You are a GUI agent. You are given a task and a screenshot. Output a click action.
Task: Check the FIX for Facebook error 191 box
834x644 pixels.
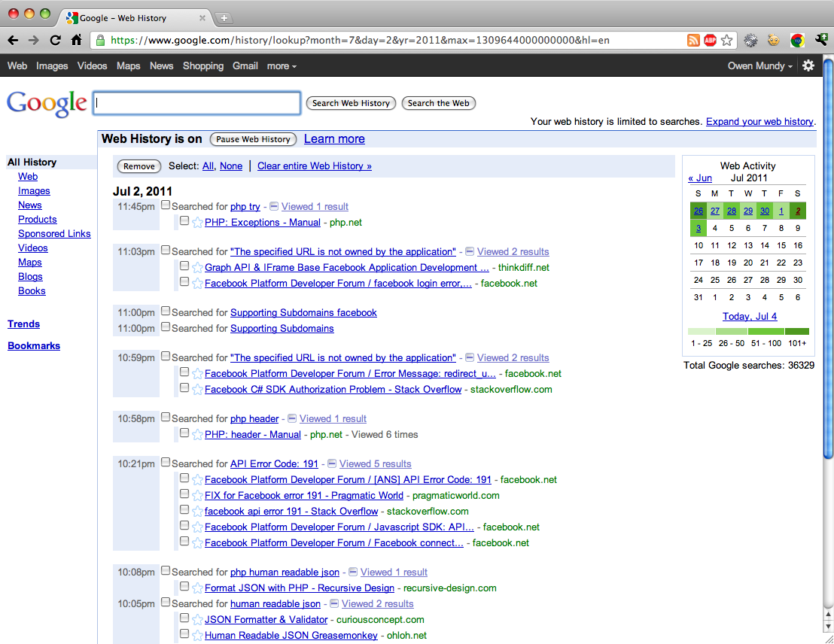tap(184, 494)
